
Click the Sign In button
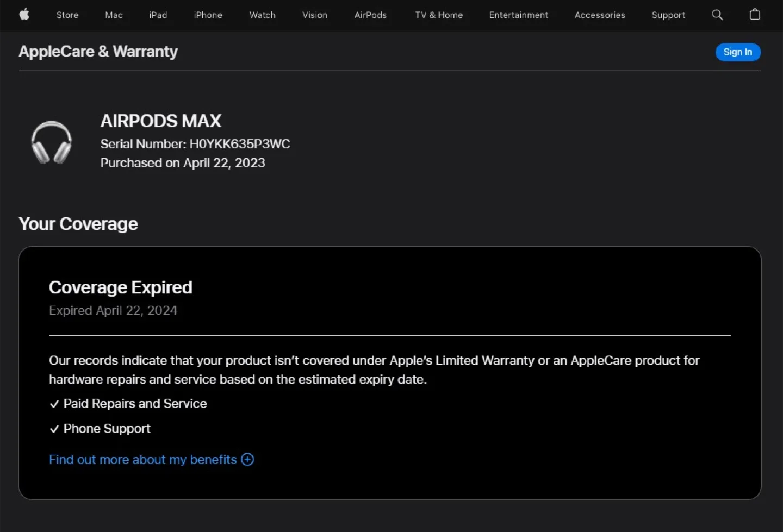pos(738,52)
